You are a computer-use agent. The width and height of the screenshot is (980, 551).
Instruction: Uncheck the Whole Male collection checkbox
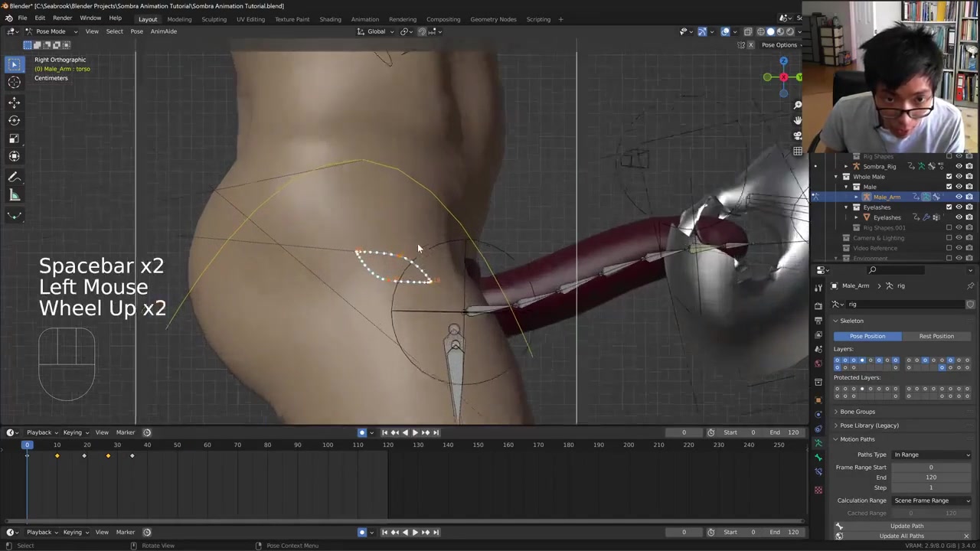[949, 177]
